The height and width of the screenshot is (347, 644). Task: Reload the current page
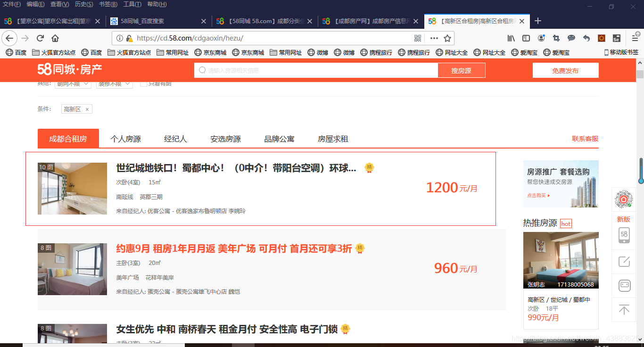[x=41, y=38]
